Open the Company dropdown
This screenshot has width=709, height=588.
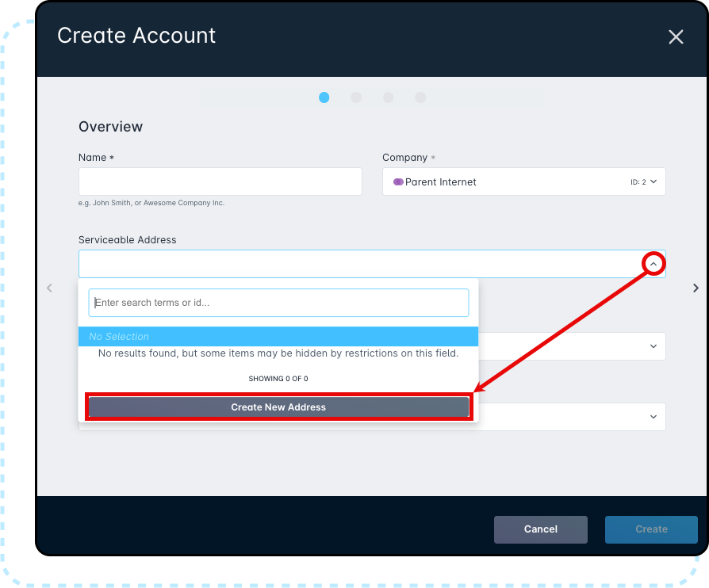pyautogui.click(x=523, y=181)
